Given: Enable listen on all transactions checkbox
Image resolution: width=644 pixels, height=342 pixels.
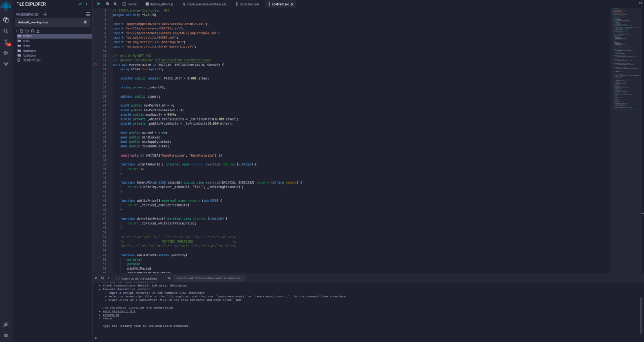Looking at the screenshot, I should tap(118, 278).
